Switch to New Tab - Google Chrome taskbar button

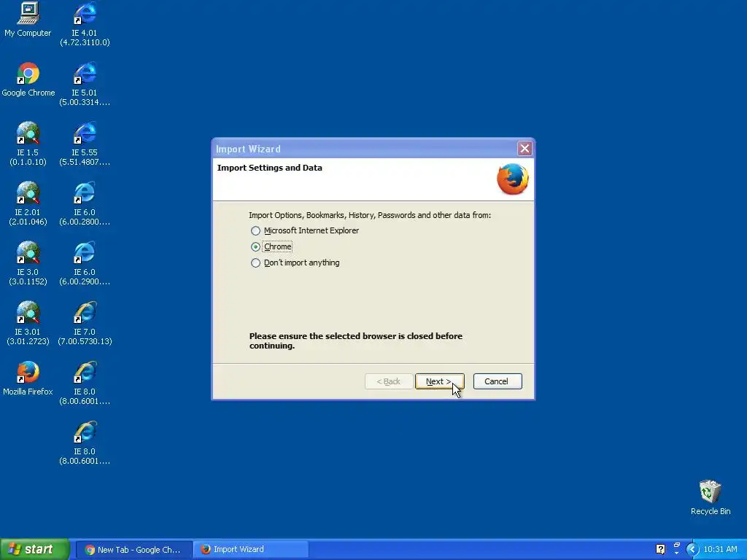133,550
